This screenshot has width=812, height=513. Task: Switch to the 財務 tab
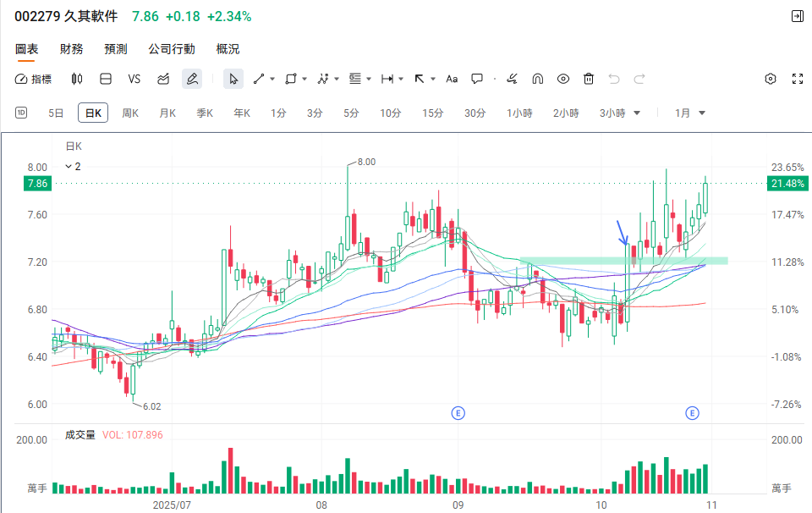(71, 49)
